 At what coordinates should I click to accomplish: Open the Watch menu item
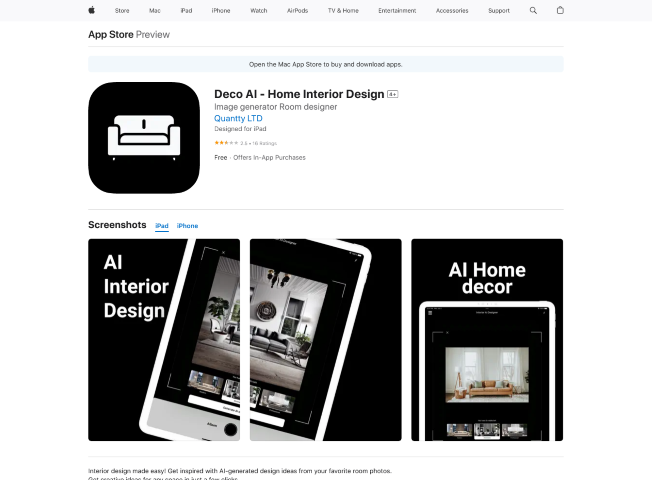[259, 11]
